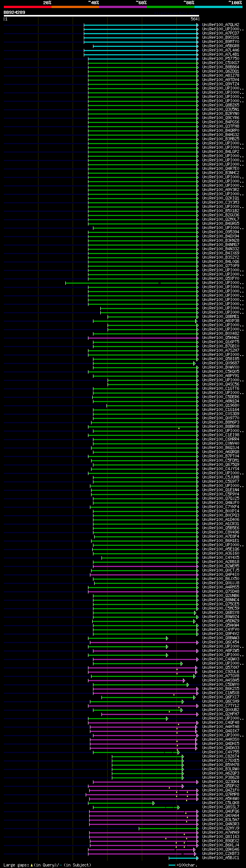Click the cyan alignment bar for A7QLH2
Screen dimensions: 246x868
[141, 25]
